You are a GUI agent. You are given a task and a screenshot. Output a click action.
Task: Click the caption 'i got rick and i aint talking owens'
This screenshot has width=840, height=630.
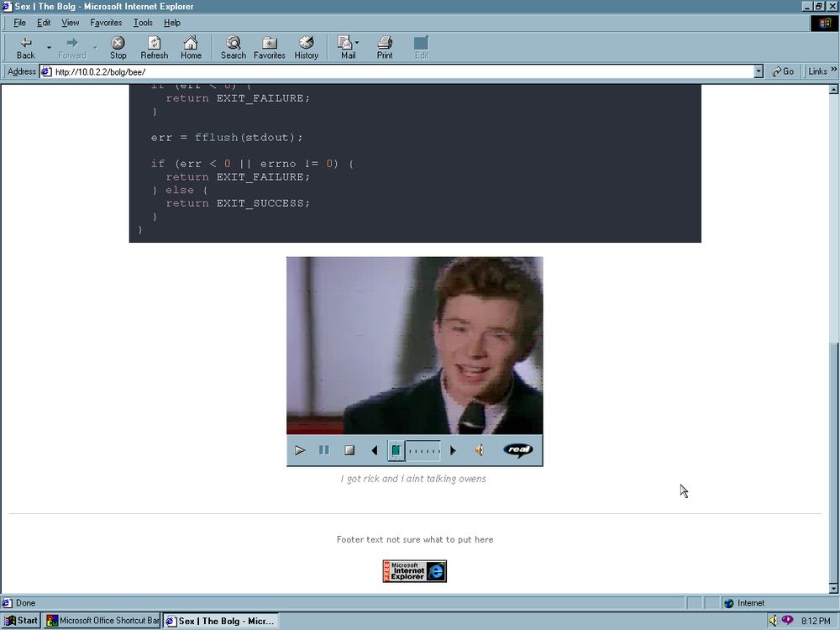413,479
